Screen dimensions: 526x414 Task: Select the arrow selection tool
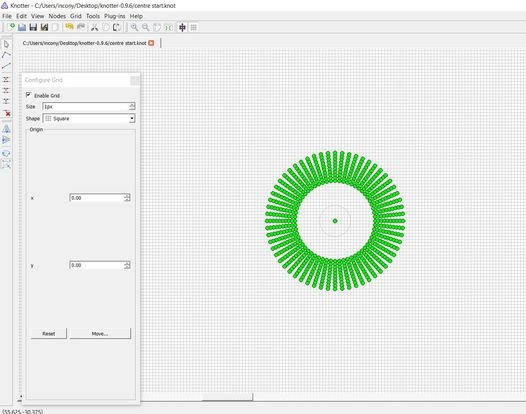point(6,44)
